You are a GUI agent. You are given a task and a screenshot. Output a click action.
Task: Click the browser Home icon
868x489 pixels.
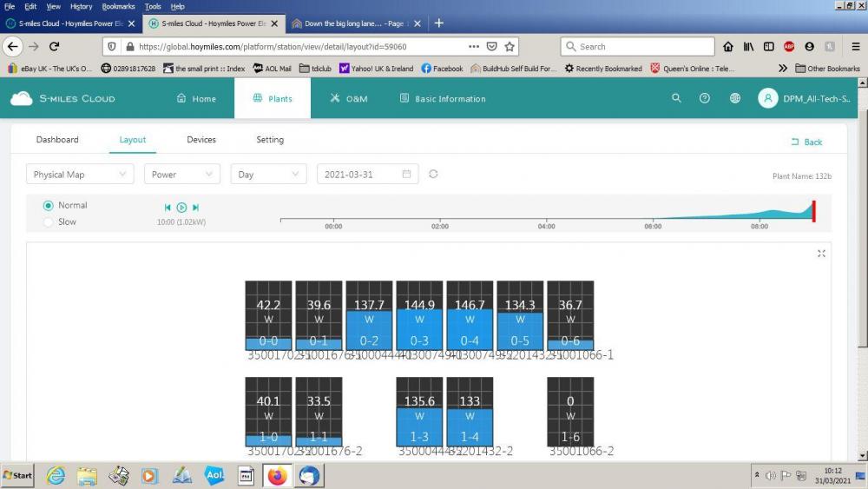pyautogui.click(x=728, y=47)
